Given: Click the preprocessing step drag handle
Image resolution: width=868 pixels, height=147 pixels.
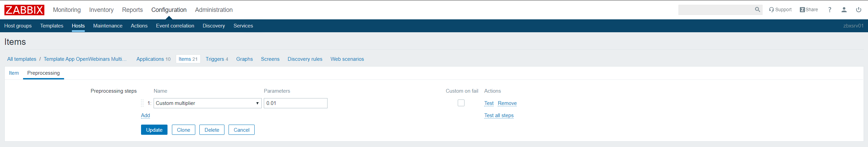Looking at the screenshot, I should [142, 103].
